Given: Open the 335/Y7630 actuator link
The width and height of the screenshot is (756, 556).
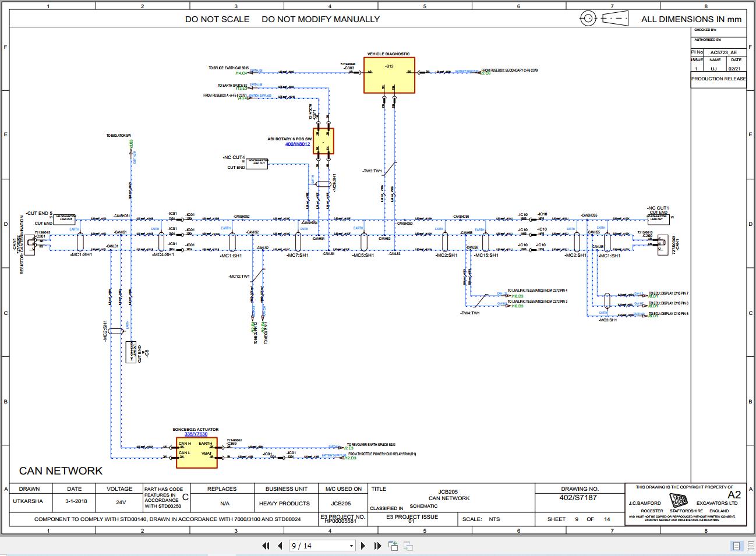Looking at the screenshot, I should pos(196,434).
